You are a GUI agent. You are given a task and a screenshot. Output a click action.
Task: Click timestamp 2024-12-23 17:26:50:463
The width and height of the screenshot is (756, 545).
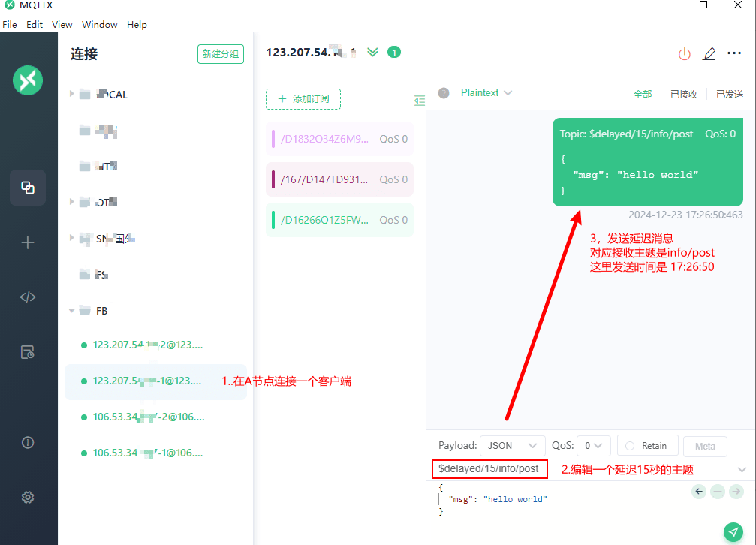[x=685, y=215]
